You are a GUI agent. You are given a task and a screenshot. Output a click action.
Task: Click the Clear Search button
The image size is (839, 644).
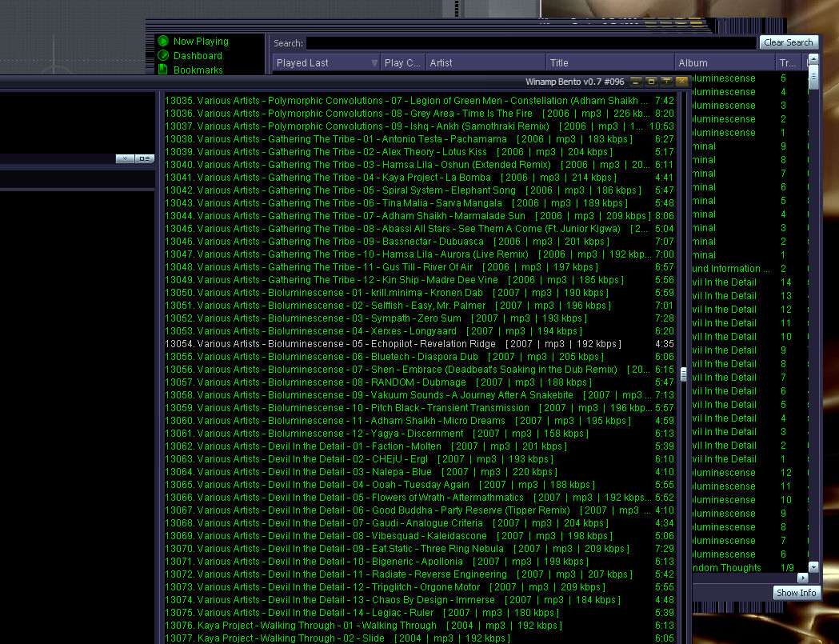click(x=788, y=42)
